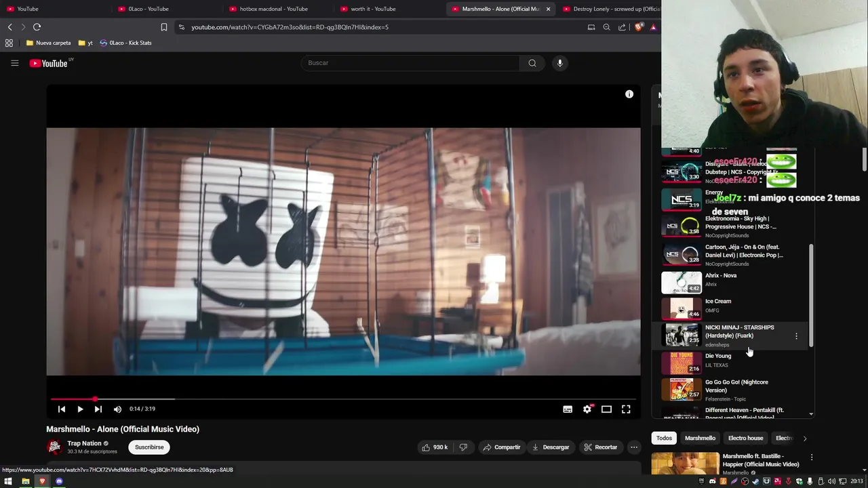Open the YouTube hamburger guide menu
The image size is (868, 488).
(x=15, y=63)
